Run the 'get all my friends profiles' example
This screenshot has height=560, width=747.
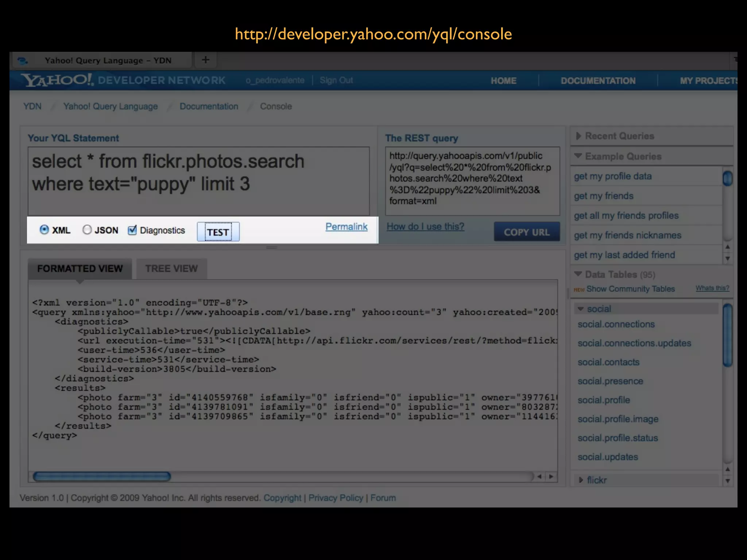(x=626, y=215)
